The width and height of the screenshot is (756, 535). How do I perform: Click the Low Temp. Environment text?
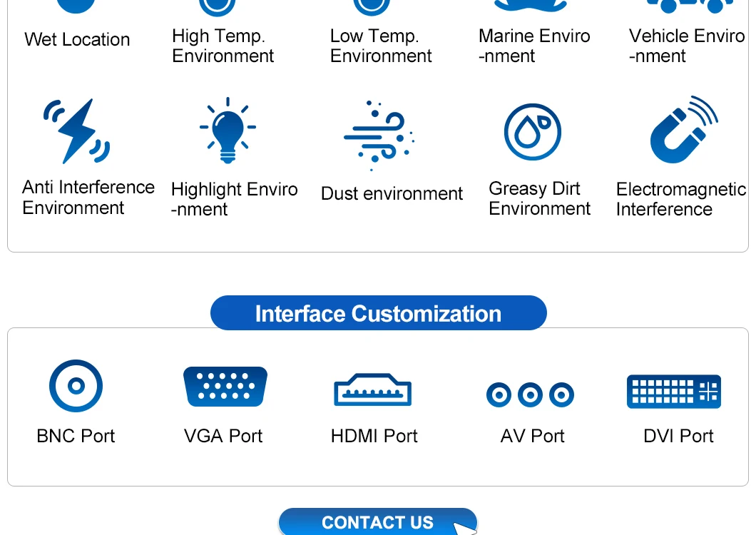pyautogui.click(x=381, y=46)
